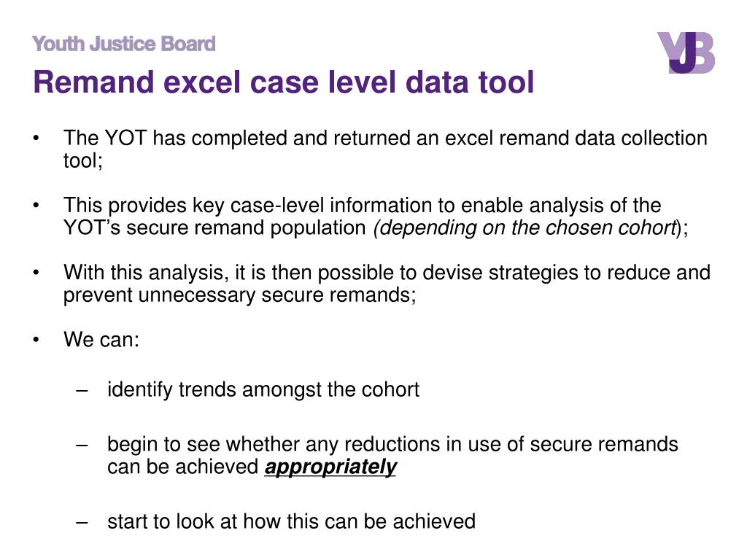Click the bullet dot before 'The YOT has completed'
This screenshot has width=747, height=560.
[x=36, y=139]
